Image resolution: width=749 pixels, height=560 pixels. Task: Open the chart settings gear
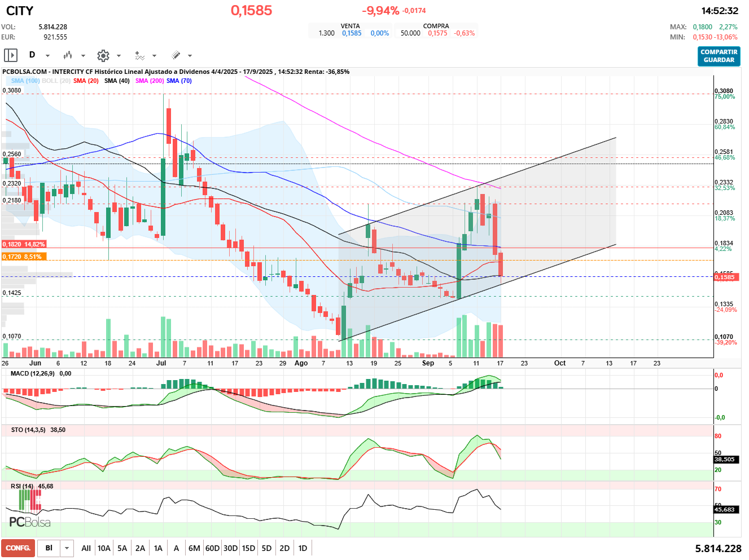[x=103, y=55]
